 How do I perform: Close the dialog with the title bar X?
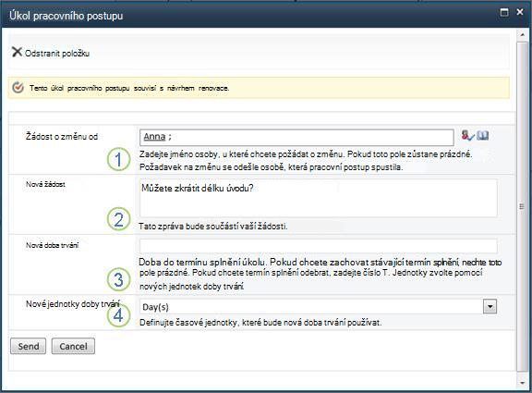pos(520,12)
